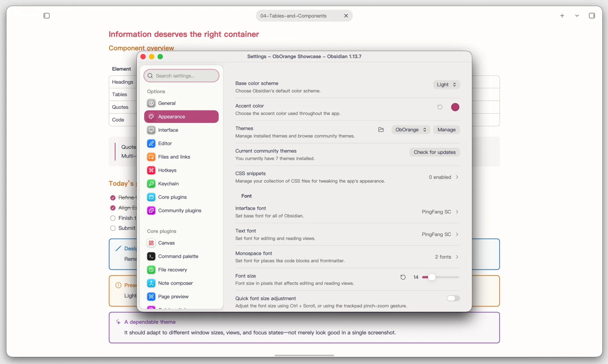The height and width of the screenshot is (364, 608).
Task: Toggle Quick font size adjustment switch
Action: click(453, 298)
